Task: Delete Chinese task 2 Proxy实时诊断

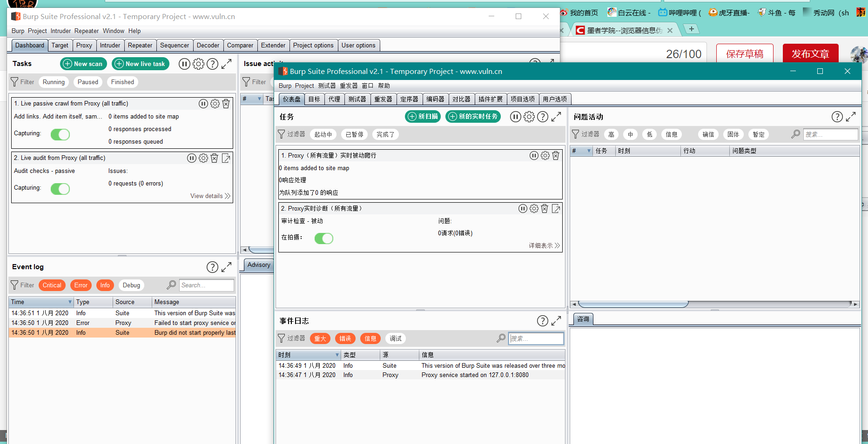Action: (x=545, y=209)
